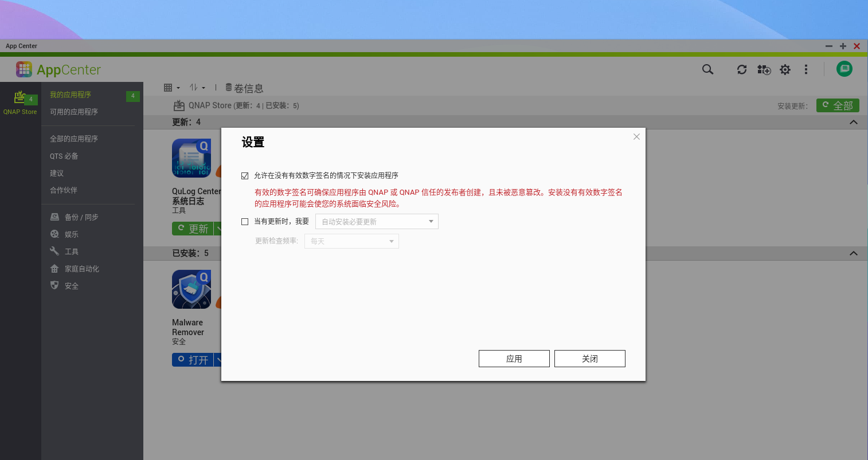Click the Malware Remover app thumbnail
Screen dimensions: 868x460
[x=191, y=289]
